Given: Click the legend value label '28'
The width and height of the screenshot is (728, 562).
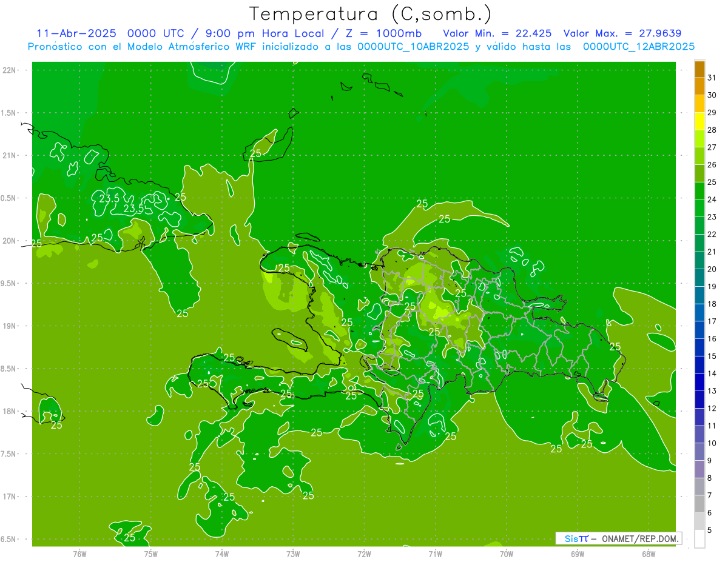Looking at the screenshot, I should 712,130.
